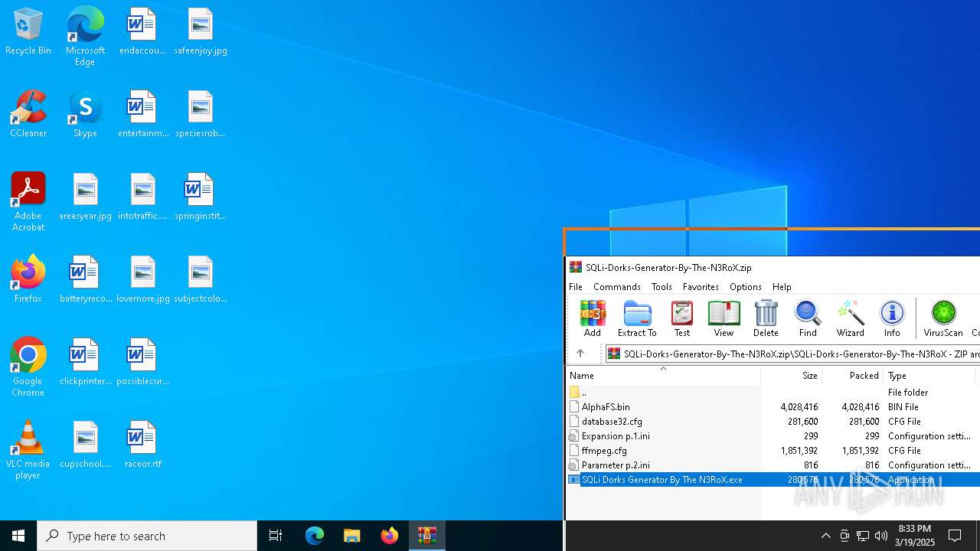
Task: Select AlphaFS.bin in archive list
Action: pyautogui.click(x=773, y=407)
